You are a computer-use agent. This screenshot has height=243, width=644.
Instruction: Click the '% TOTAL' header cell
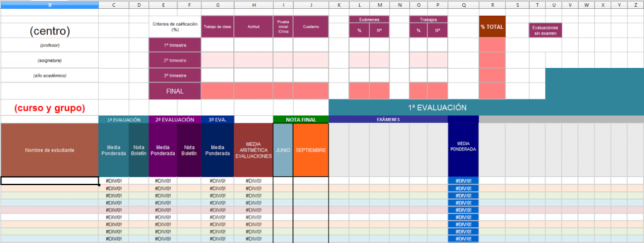pos(492,26)
